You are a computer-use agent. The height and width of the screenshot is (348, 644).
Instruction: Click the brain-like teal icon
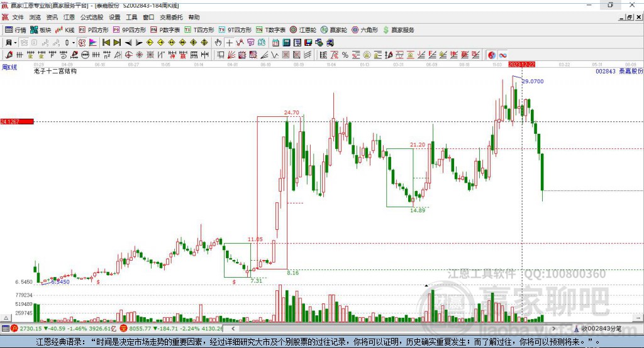[x=262, y=43]
